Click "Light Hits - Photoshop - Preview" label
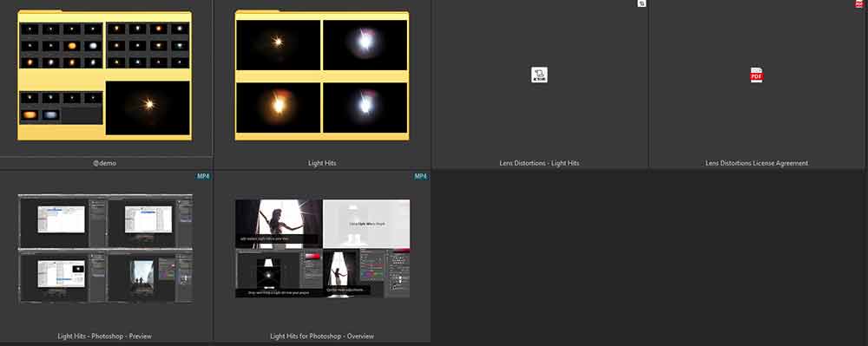The width and height of the screenshot is (868, 346). click(105, 336)
